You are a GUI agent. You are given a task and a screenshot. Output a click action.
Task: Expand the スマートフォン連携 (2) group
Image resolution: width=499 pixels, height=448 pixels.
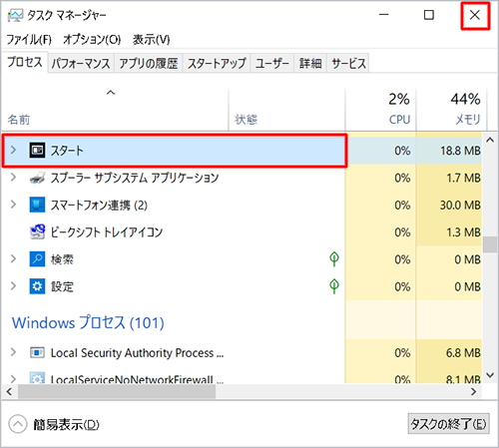(13, 205)
